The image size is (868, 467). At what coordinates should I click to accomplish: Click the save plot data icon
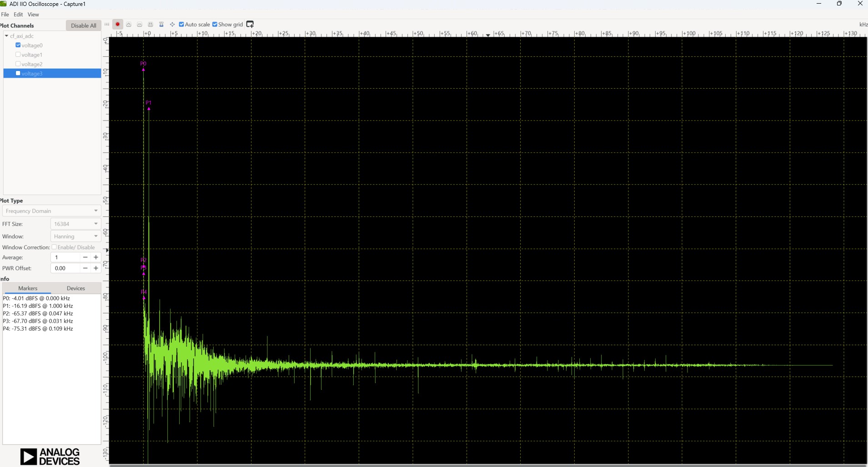point(161,25)
